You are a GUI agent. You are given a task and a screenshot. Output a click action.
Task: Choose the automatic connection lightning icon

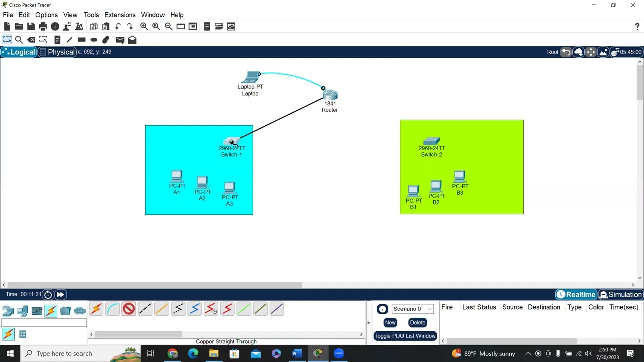[96, 309]
